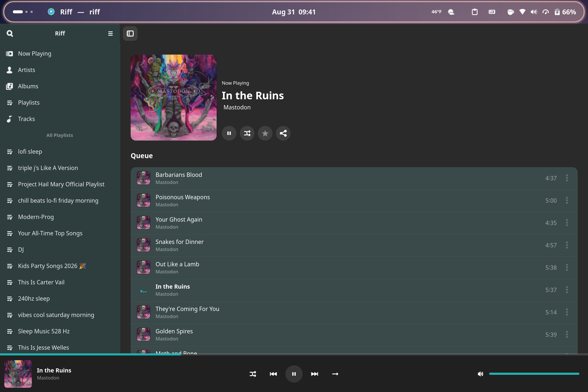The height and width of the screenshot is (392, 588).
Task: Open more options for Poisonous Weapons
Action: (567, 201)
